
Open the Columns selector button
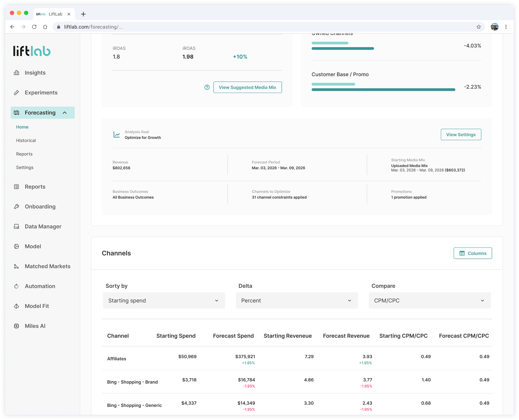473,253
